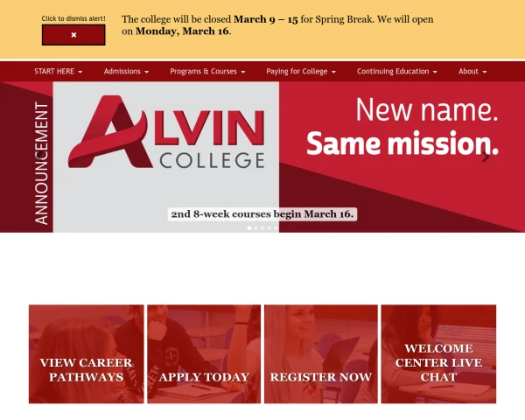Open the Continuing Education menu
This screenshot has width=525, height=420.
(397, 72)
